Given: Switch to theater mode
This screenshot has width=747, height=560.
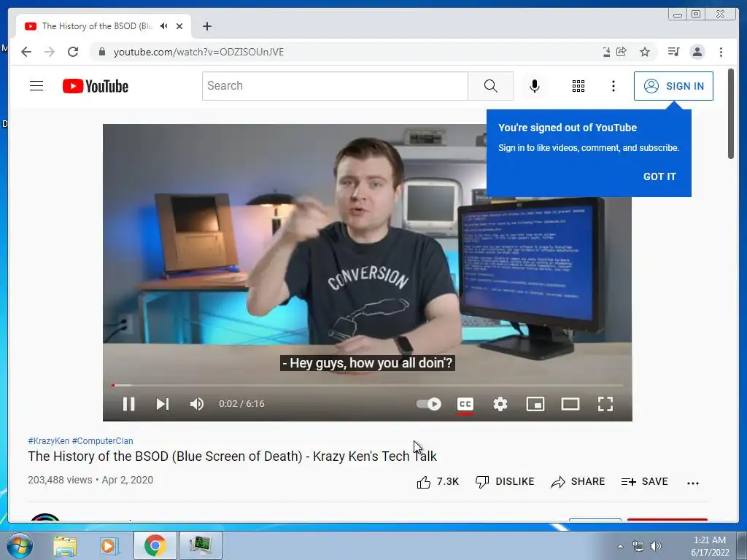Looking at the screenshot, I should 570,404.
